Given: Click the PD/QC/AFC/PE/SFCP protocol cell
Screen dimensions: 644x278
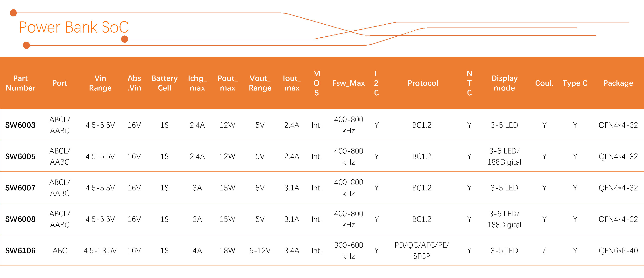Looking at the screenshot, I should coord(422,250).
